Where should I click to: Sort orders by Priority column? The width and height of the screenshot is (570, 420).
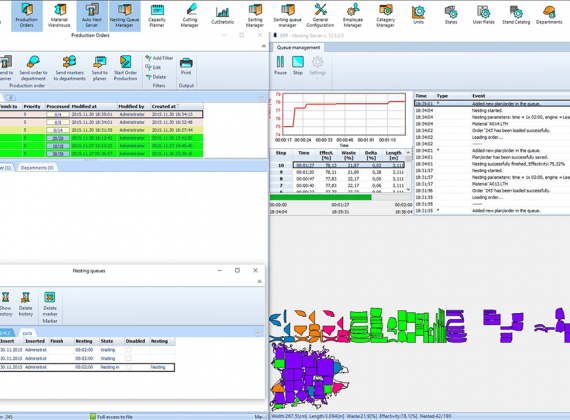[33, 107]
